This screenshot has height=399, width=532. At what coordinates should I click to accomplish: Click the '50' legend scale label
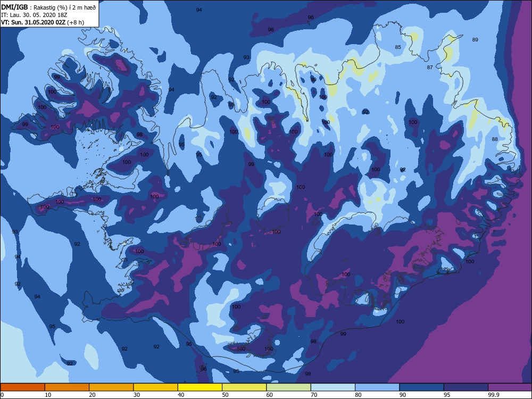tap(225, 395)
